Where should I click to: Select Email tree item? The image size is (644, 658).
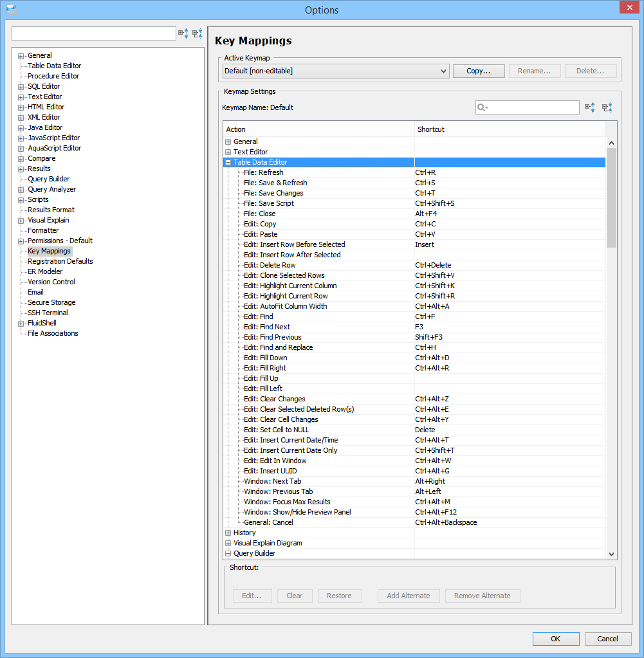point(35,292)
